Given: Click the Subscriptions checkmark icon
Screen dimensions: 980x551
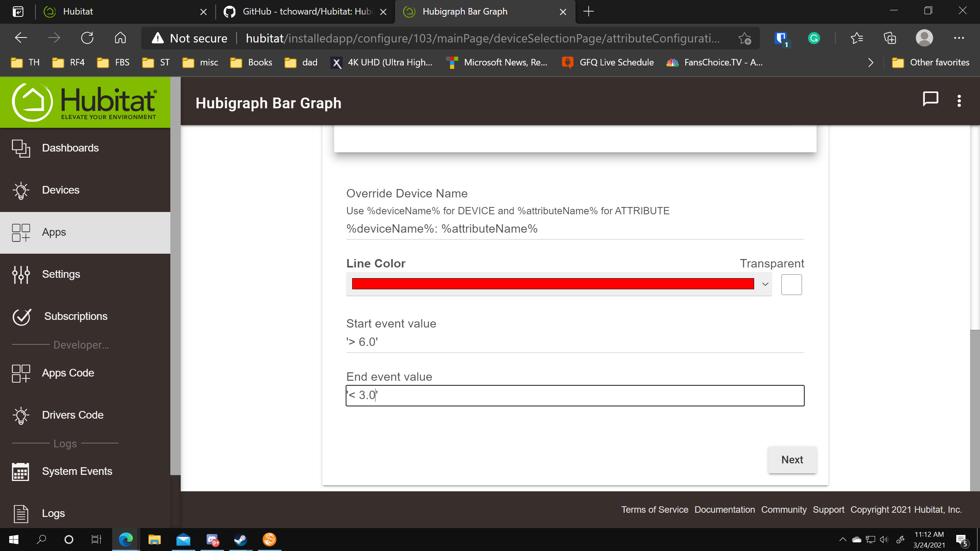Looking at the screenshot, I should click(21, 316).
